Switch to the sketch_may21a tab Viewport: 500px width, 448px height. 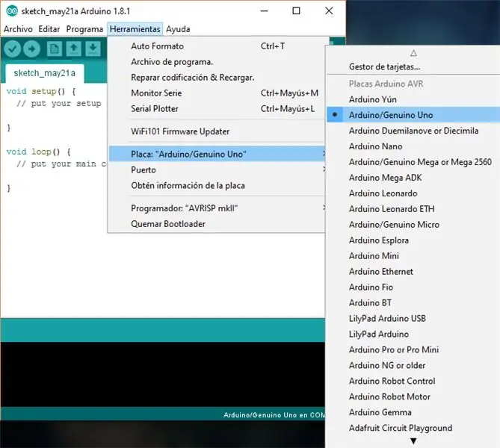(x=45, y=73)
